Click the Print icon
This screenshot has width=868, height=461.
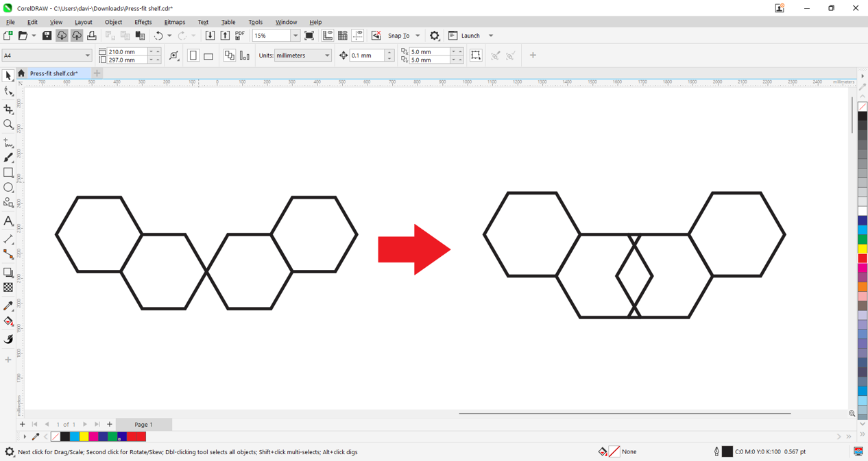tap(92, 36)
